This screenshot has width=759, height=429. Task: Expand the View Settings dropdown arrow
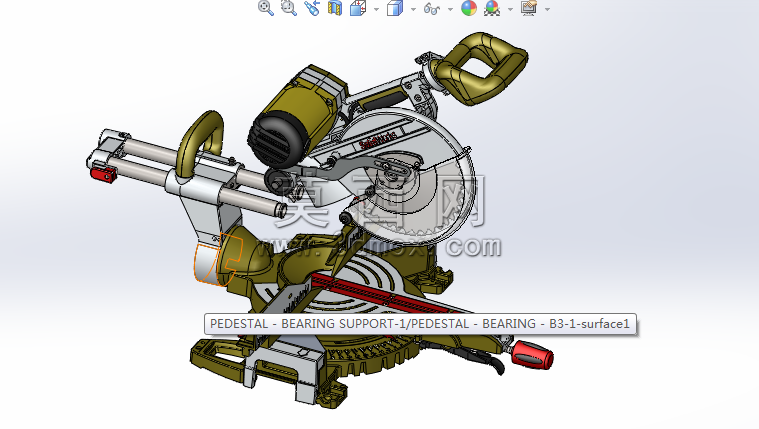pyautogui.click(x=547, y=9)
